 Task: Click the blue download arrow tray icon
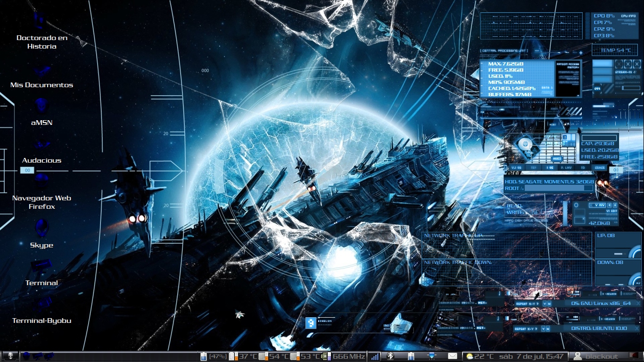pos(431,356)
